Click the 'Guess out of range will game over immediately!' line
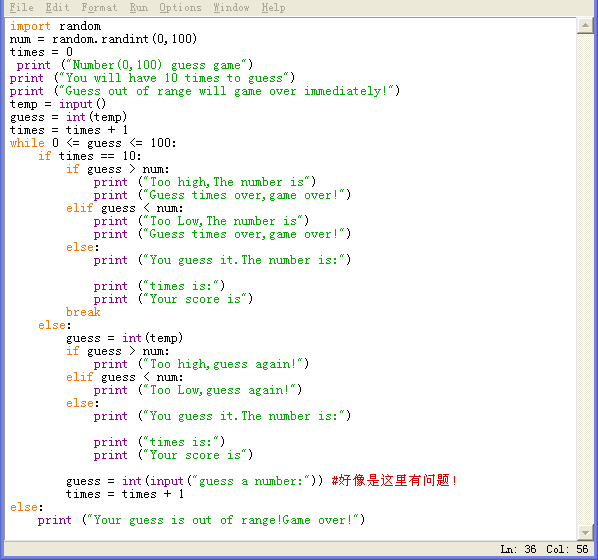 205,91
